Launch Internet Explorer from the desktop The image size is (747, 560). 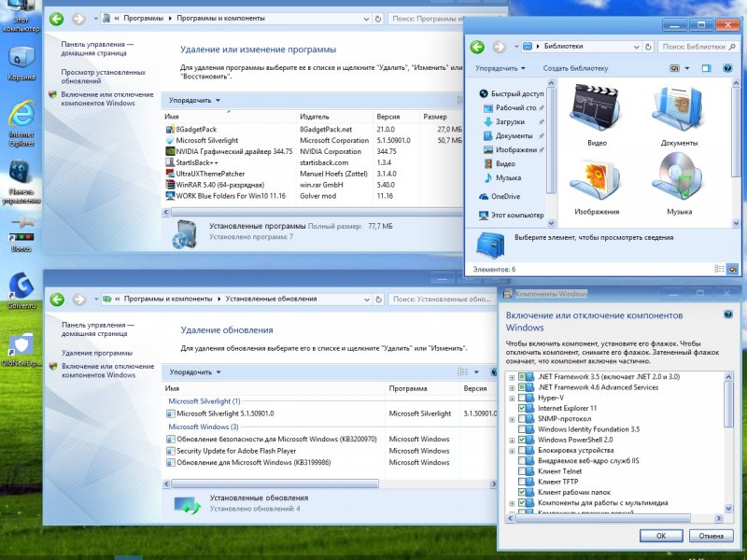(21, 123)
